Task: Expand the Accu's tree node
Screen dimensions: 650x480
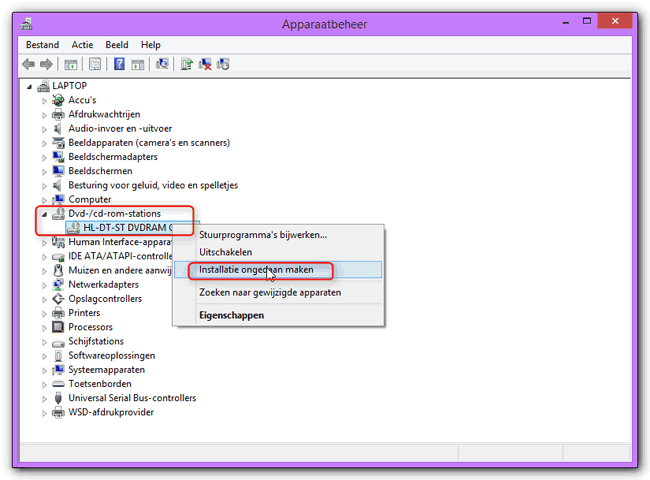Action: click(43, 101)
